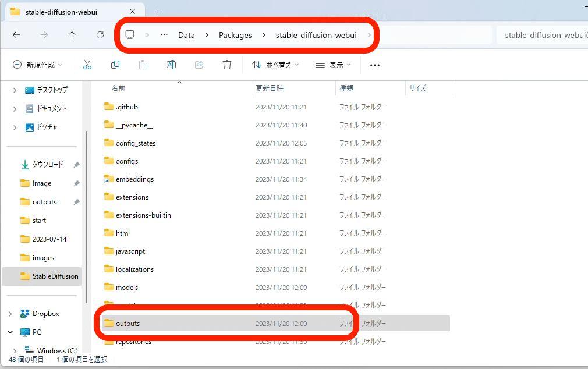Expand the Dropbox tree node
Viewport: 588px width, 369px height.
[10, 314]
